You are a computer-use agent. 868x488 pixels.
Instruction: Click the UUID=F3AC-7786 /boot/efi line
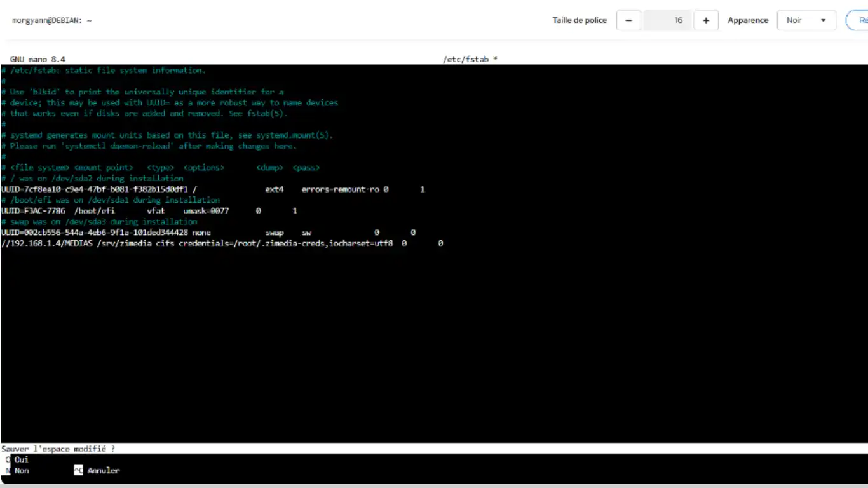149,210
